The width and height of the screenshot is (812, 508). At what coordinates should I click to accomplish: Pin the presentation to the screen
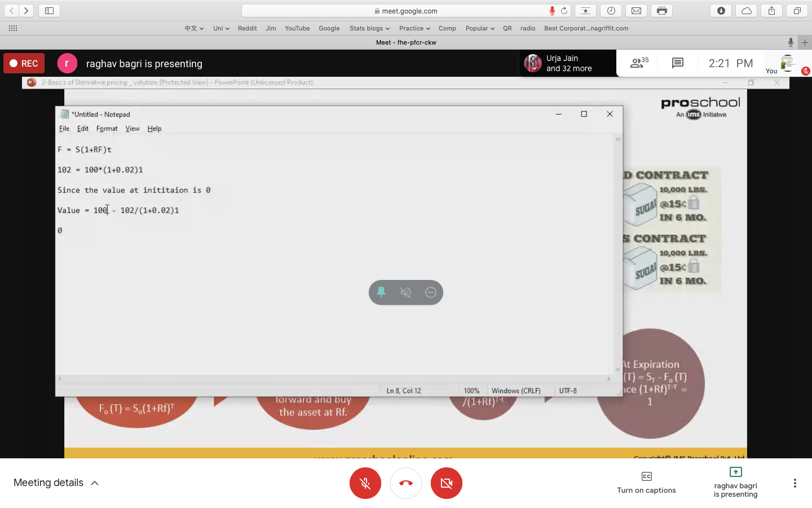381,292
